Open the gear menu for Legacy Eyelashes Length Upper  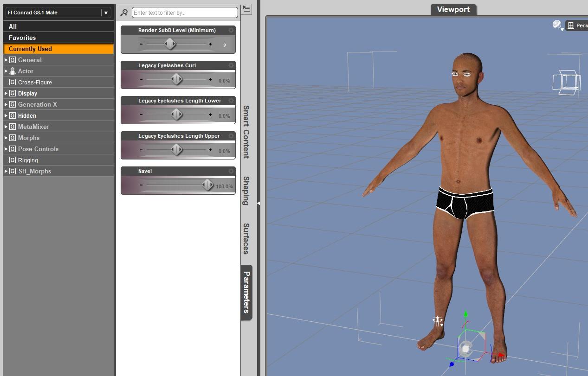point(231,136)
